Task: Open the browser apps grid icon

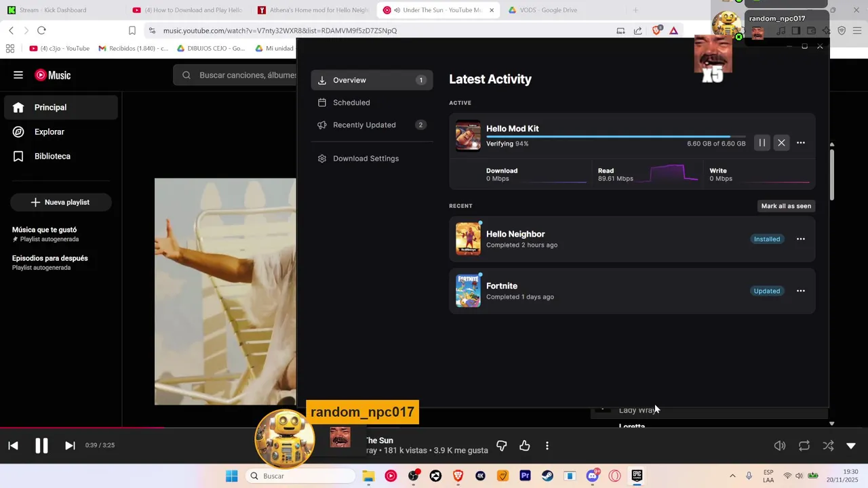Action: 10,48
